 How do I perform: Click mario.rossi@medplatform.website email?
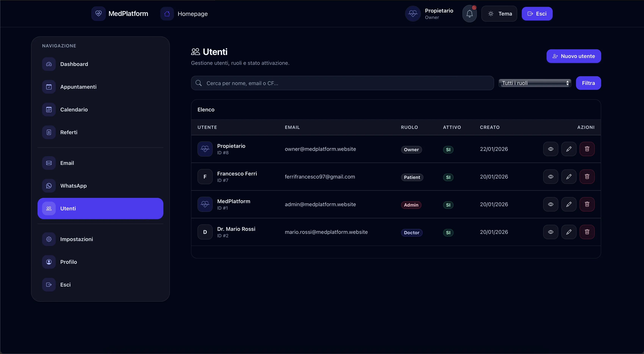click(326, 232)
